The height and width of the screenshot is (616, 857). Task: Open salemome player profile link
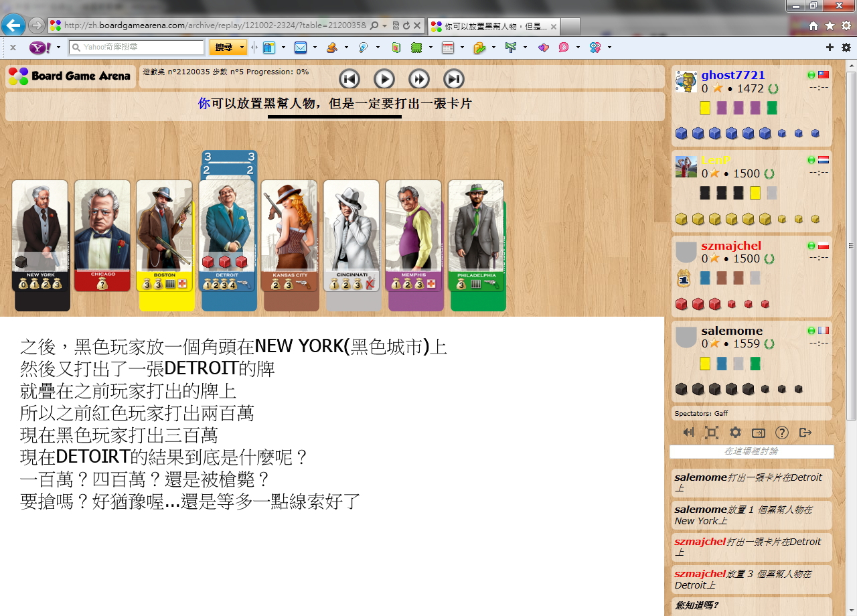tap(732, 331)
